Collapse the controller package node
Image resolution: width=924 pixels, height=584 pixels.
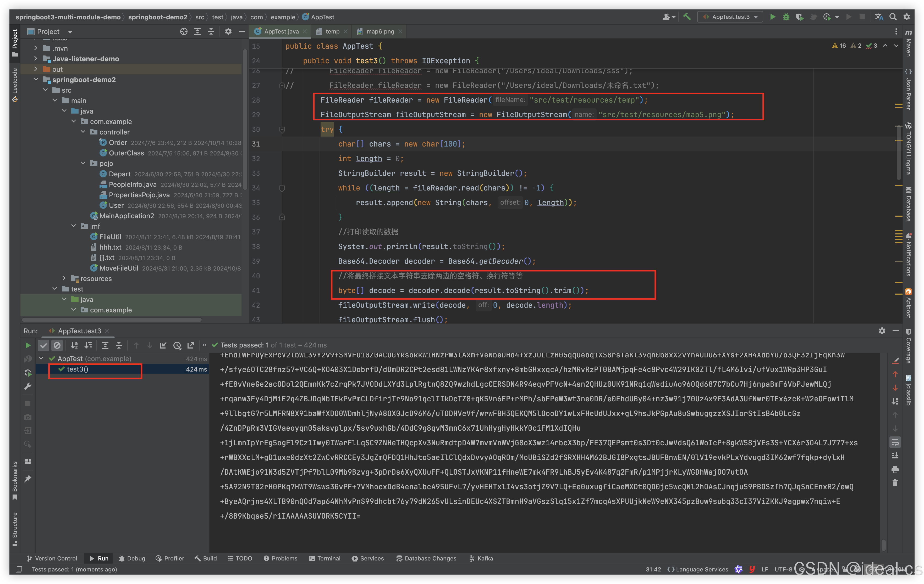tap(83, 132)
